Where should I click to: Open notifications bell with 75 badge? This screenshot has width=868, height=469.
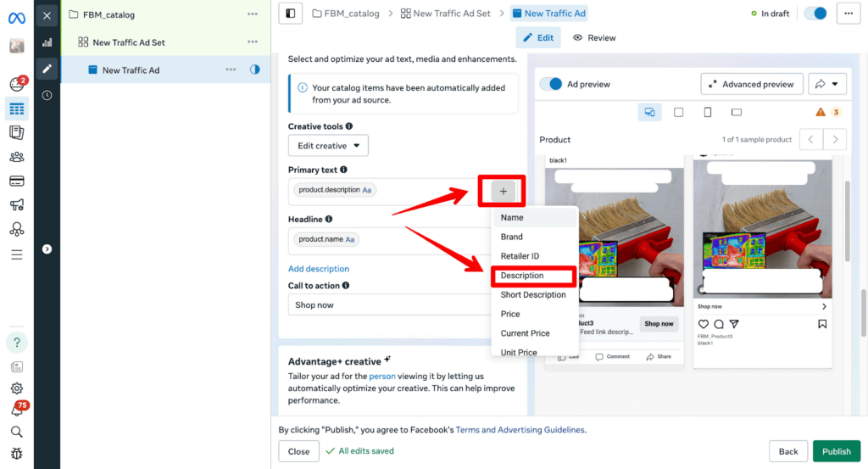tap(19, 409)
